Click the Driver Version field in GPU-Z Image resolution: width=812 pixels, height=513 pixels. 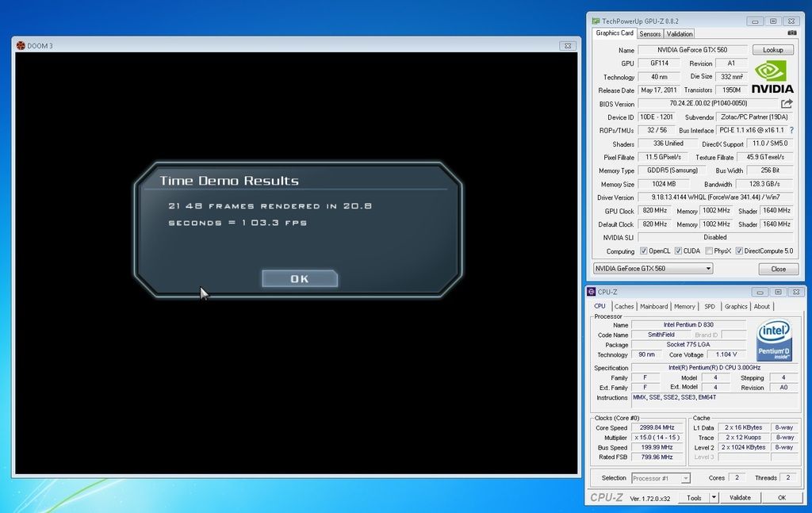coord(715,197)
